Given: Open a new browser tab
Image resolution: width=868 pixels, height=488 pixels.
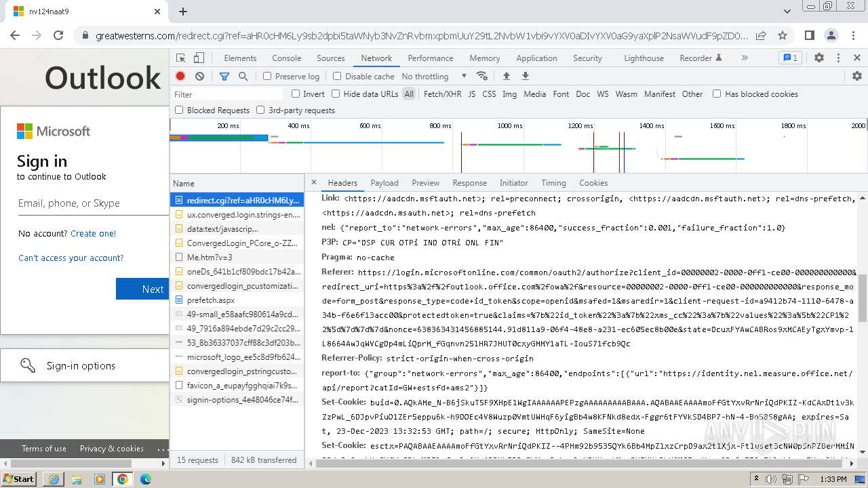Looking at the screenshot, I should (183, 12).
